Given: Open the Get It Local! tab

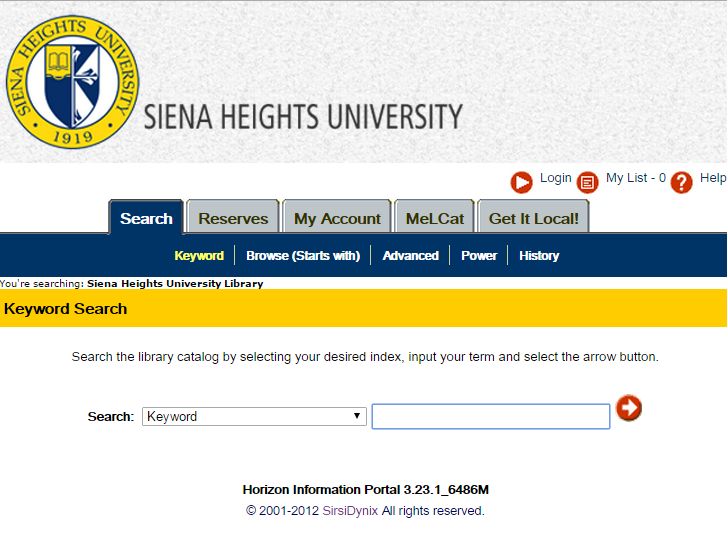Looking at the screenshot, I should (534, 218).
